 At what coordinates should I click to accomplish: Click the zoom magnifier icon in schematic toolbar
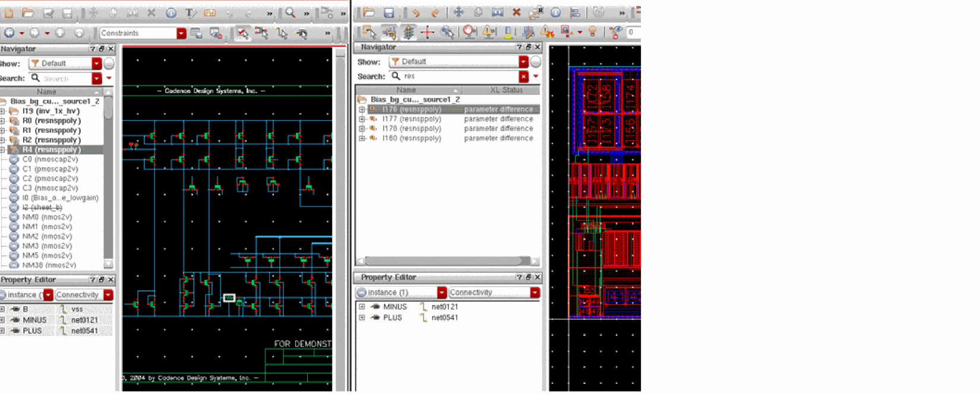click(x=290, y=12)
